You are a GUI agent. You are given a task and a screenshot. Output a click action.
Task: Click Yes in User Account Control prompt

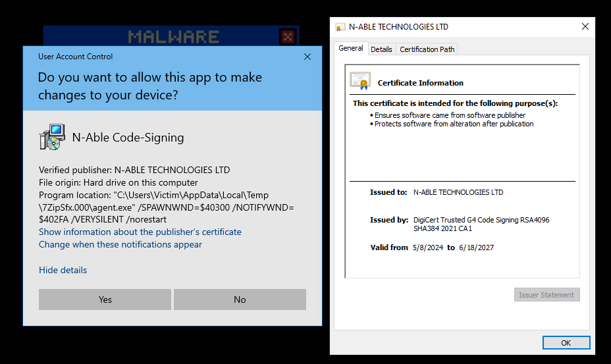click(x=105, y=299)
